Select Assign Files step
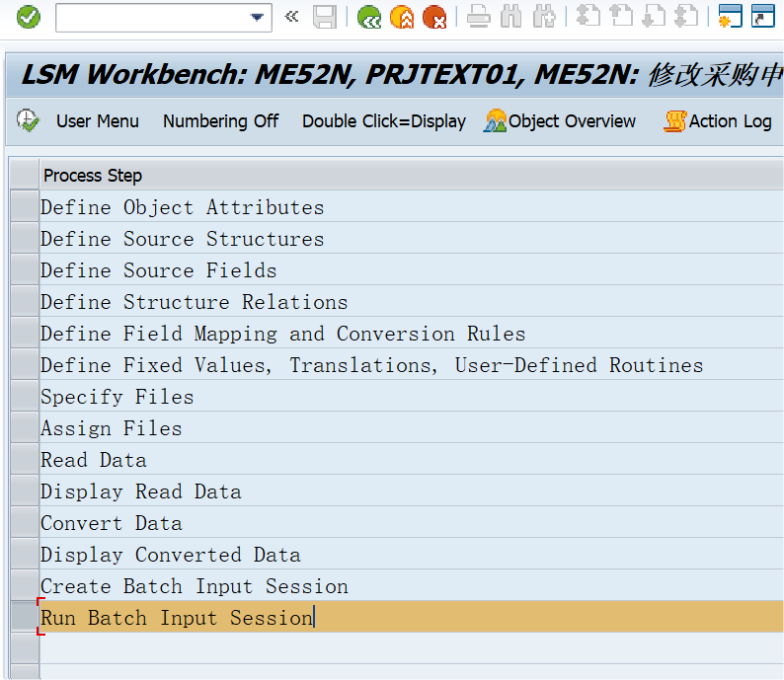 (x=411, y=428)
